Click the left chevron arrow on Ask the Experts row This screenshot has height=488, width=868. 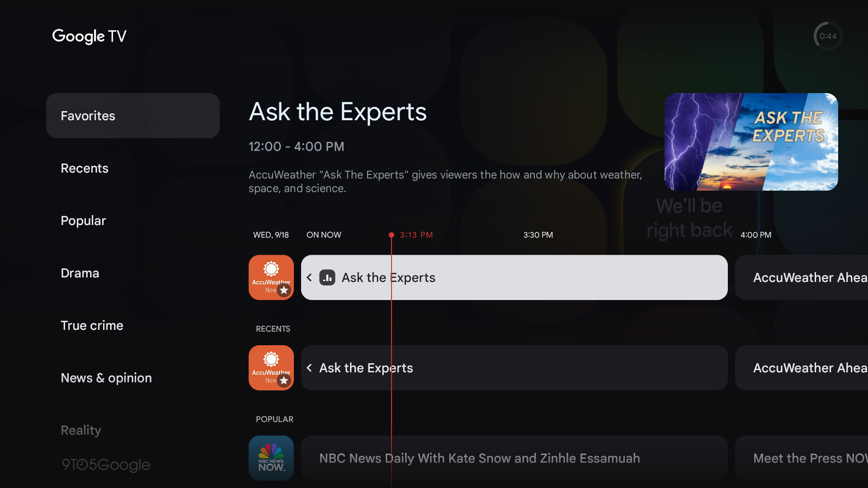(310, 277)
